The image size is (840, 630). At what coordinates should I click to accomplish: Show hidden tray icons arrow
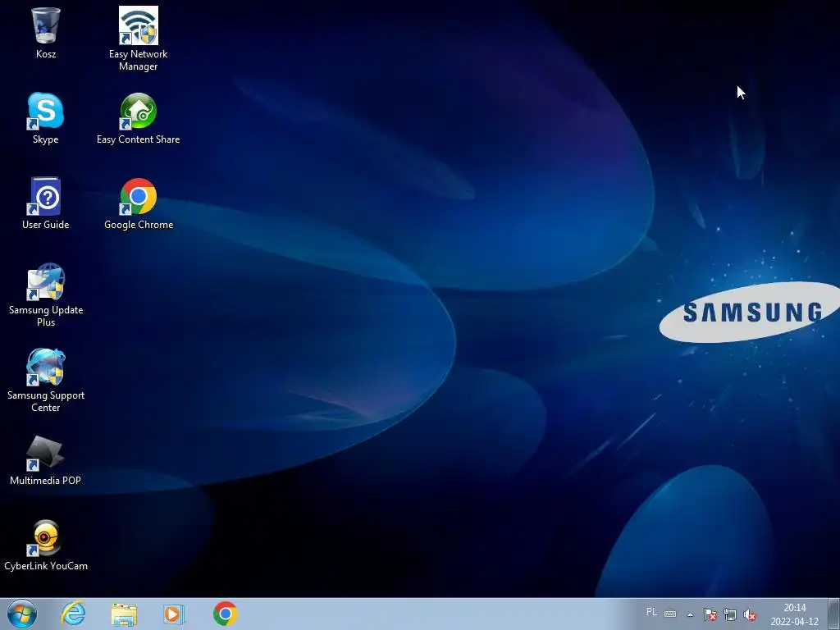[691, 614]
